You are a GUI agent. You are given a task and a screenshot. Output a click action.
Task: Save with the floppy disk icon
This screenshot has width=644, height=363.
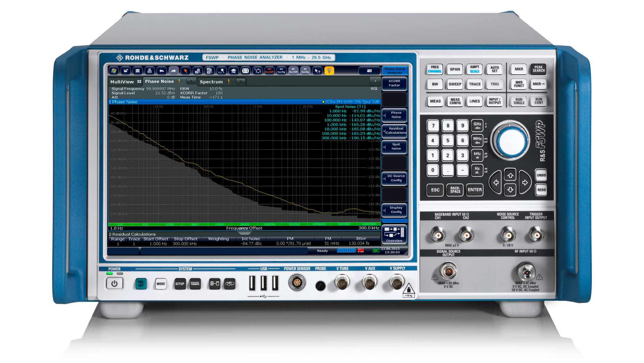137,71
